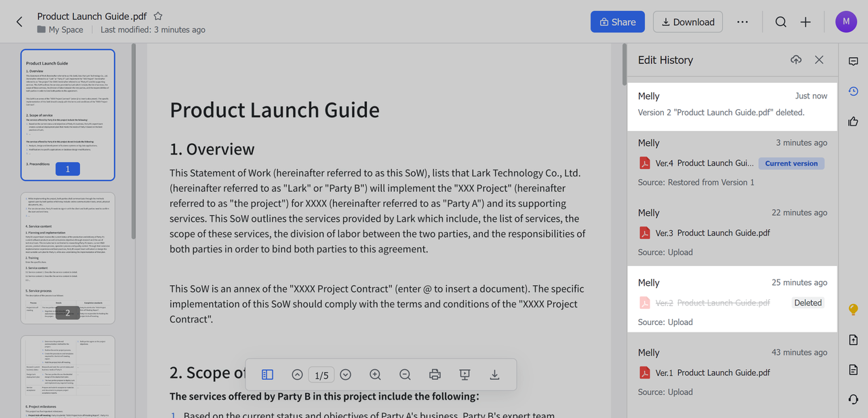Screen dimensions: 868x418
Task: Go to previous page with up chevron
Action: coord(297,375)
